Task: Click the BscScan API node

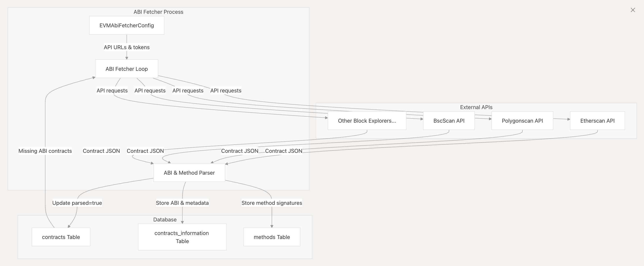Action: click(x=449, y=121)
